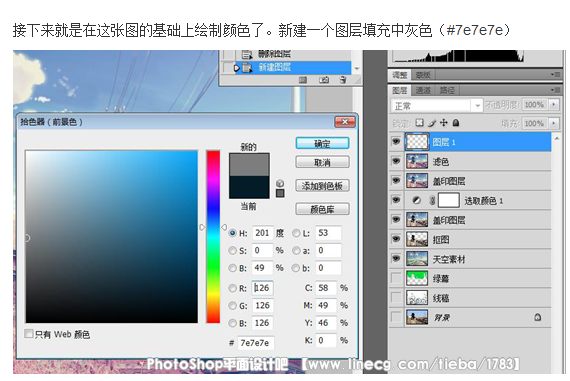Click the web-safe color cube icon
Viewport: 570px width, 381px height.
[x=280, y=183]
